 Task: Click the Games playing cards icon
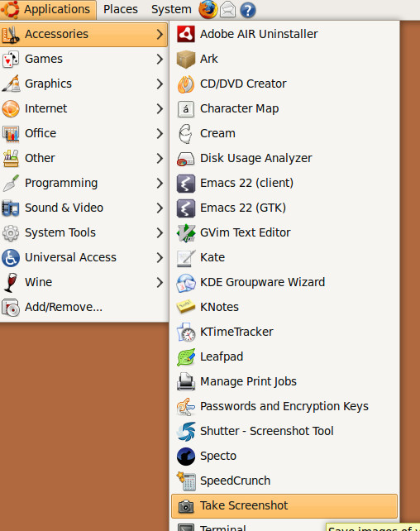(x=11, y=60)
